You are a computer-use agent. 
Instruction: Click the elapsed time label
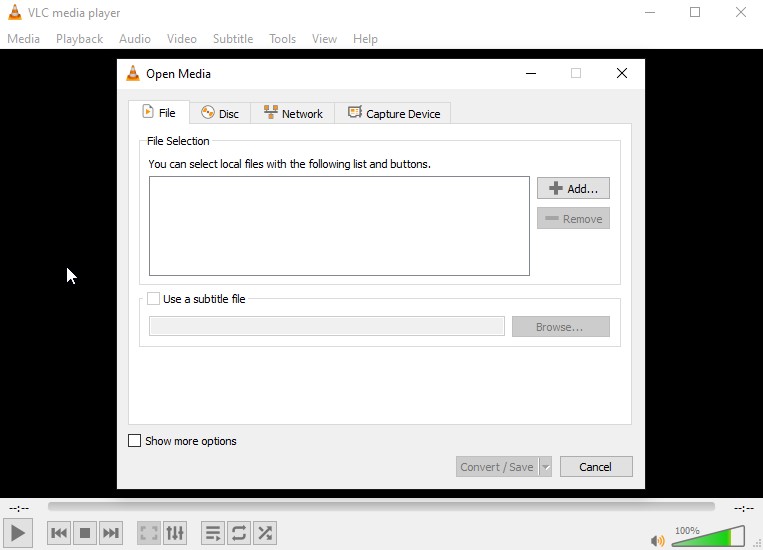pyautogui.click(x=19, y=508)
